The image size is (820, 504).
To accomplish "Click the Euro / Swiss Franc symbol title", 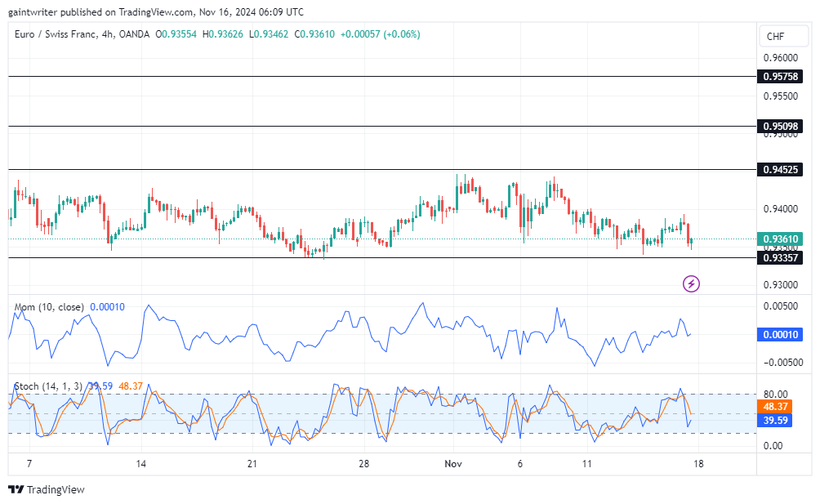I will point(82,34).
